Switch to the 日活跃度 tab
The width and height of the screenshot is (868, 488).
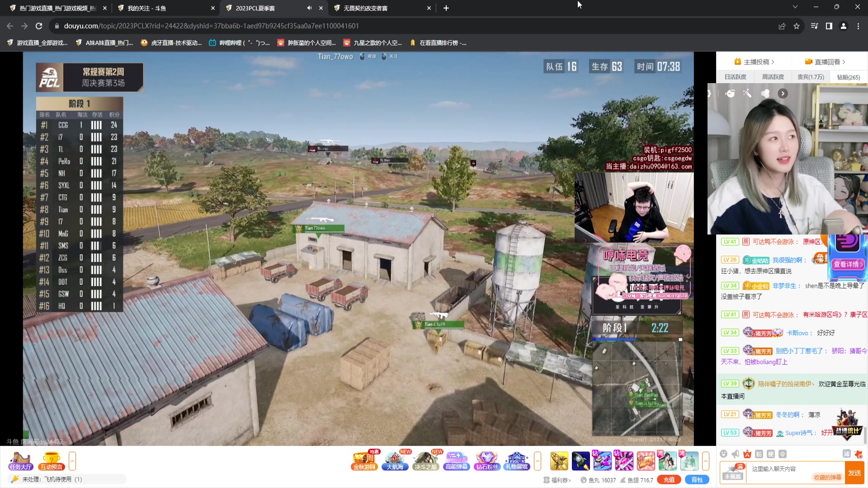(x=736, y=77)
